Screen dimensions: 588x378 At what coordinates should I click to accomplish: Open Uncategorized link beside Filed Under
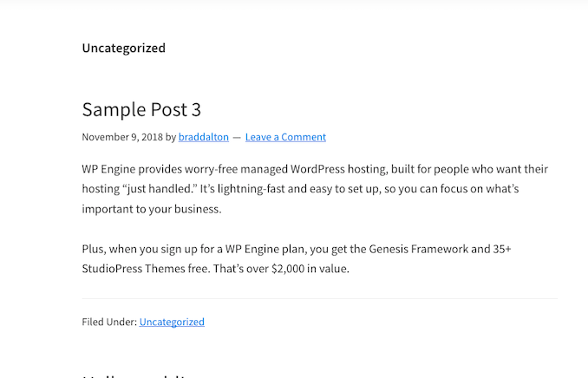pyautogui.click(x=172, y=322)
